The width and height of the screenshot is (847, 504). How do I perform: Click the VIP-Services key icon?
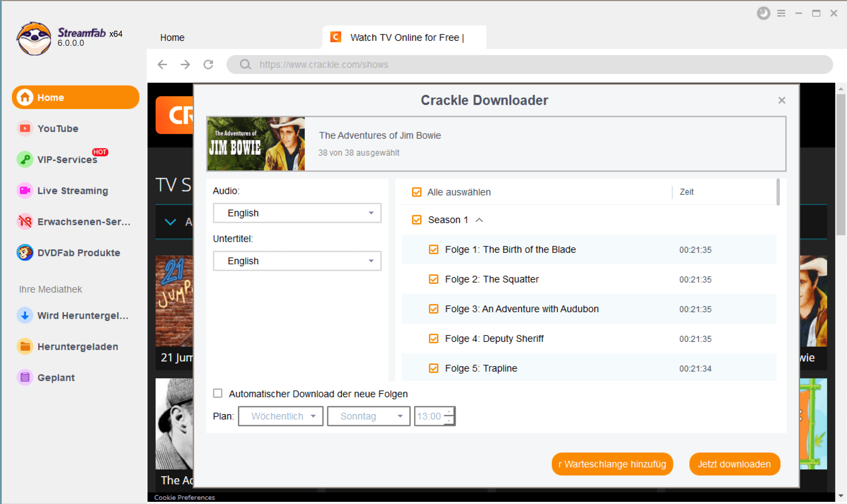tap(25, 159)
